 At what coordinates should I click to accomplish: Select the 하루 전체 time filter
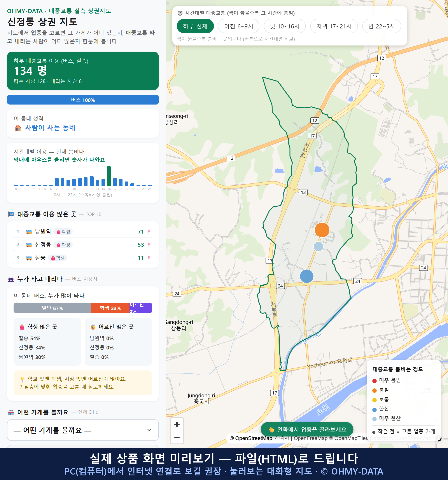click(x=195, y=26)
